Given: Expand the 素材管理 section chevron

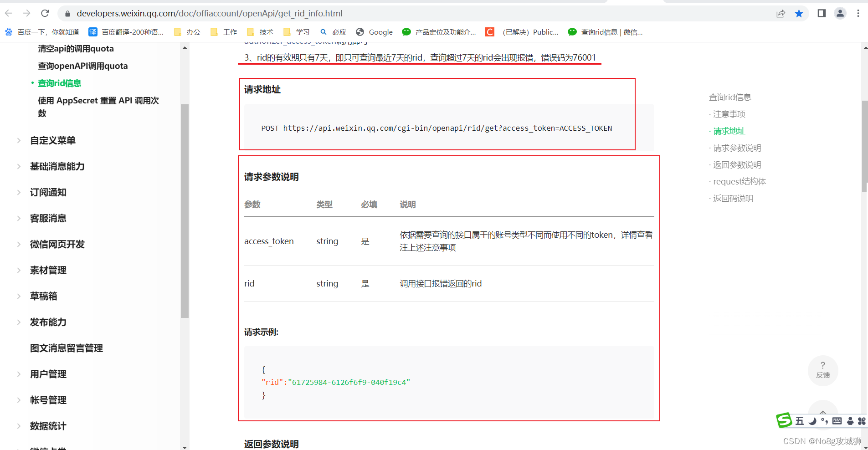Looking at the screenshot, I should point(19,270).
